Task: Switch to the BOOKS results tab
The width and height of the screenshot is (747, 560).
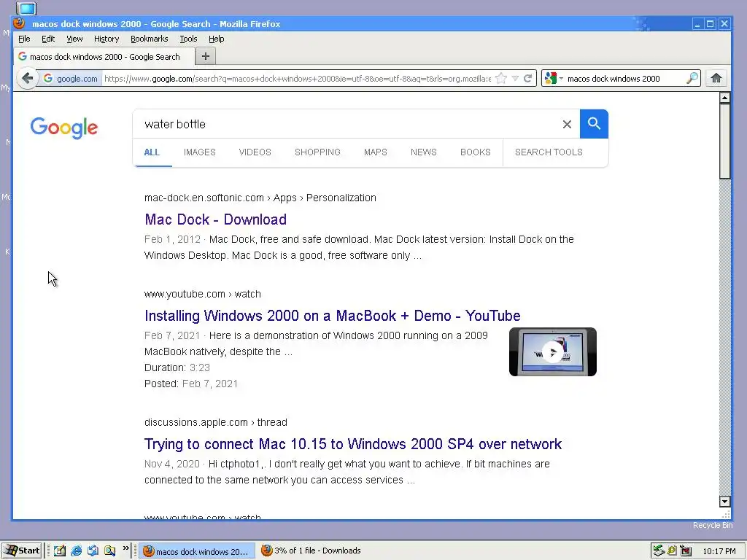Action: point(476,152)
